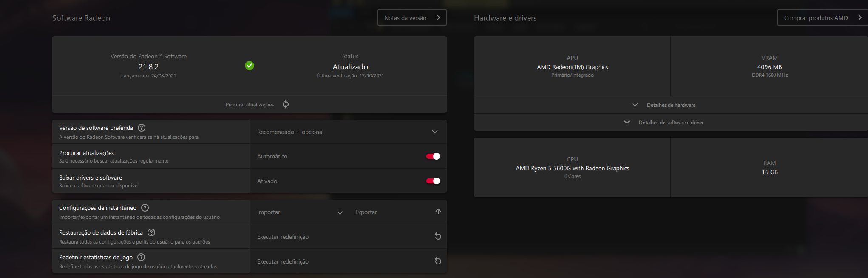
Task: Expand Detalhes de hardware
Action: [x=671, y=105]
